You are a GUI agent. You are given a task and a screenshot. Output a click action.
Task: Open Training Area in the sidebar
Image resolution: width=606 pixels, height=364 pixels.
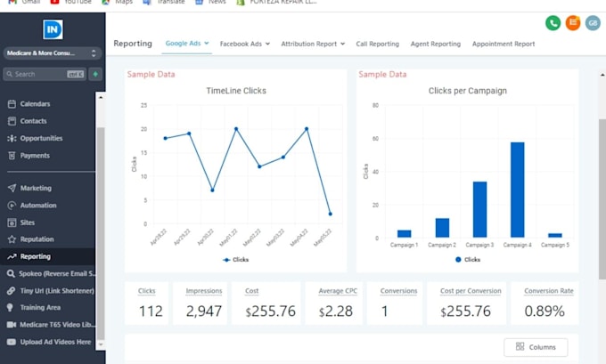click(x=40, y=307)
